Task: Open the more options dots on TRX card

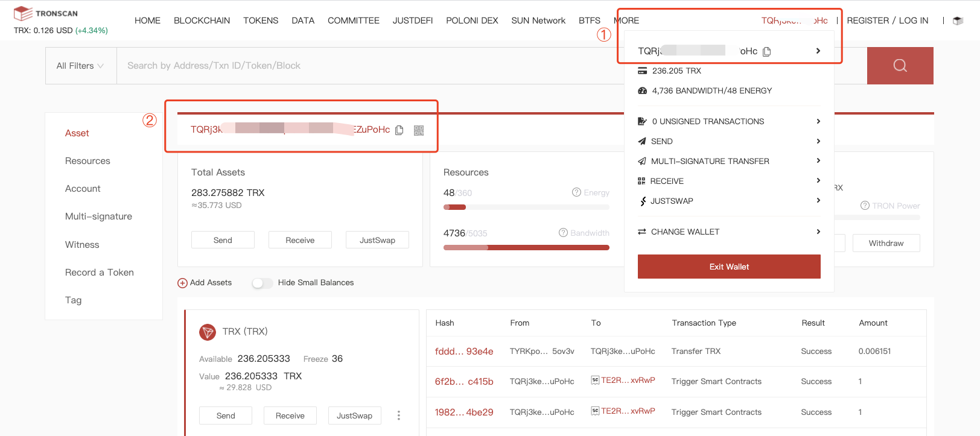Action: coord(398,415)
